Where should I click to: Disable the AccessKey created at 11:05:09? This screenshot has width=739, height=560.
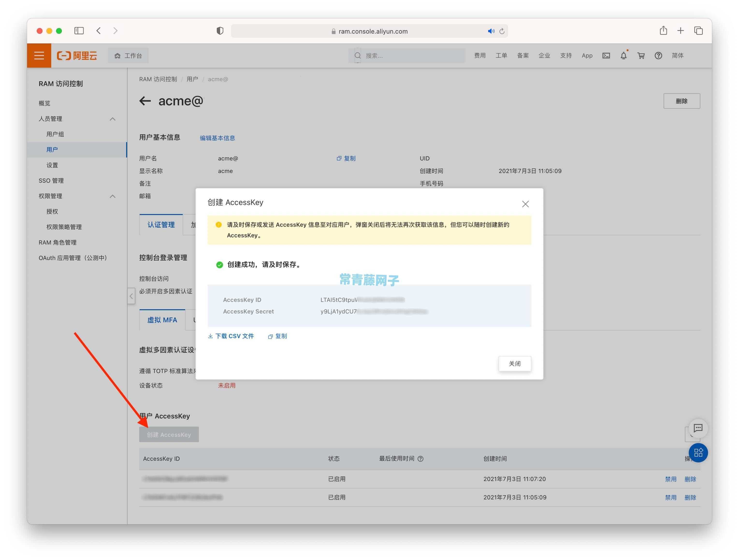click(671, 498)
